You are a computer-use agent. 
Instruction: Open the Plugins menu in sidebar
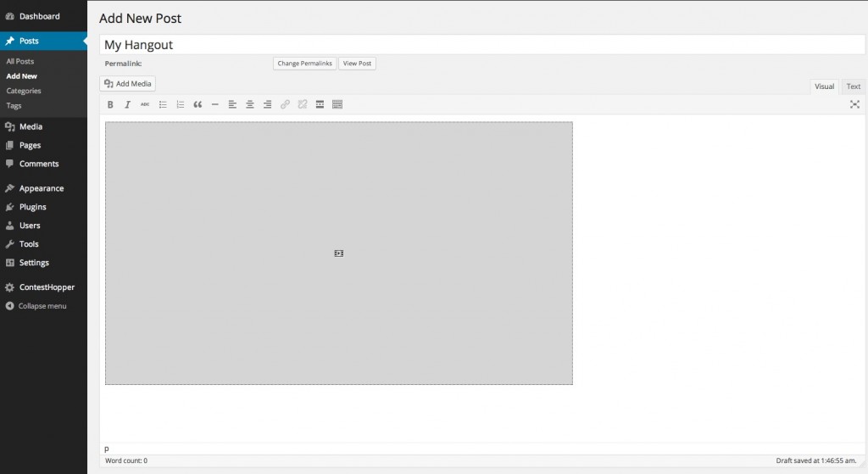[32, 207]
